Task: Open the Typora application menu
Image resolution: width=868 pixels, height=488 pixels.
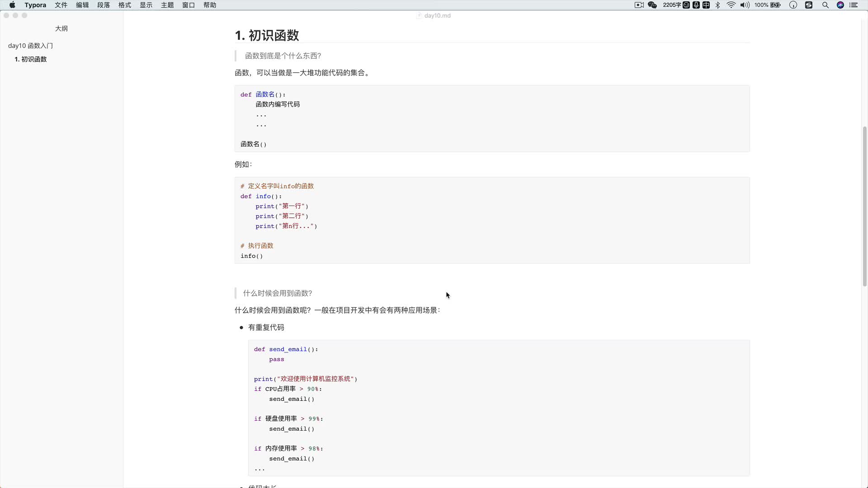Action: (35, 5)
